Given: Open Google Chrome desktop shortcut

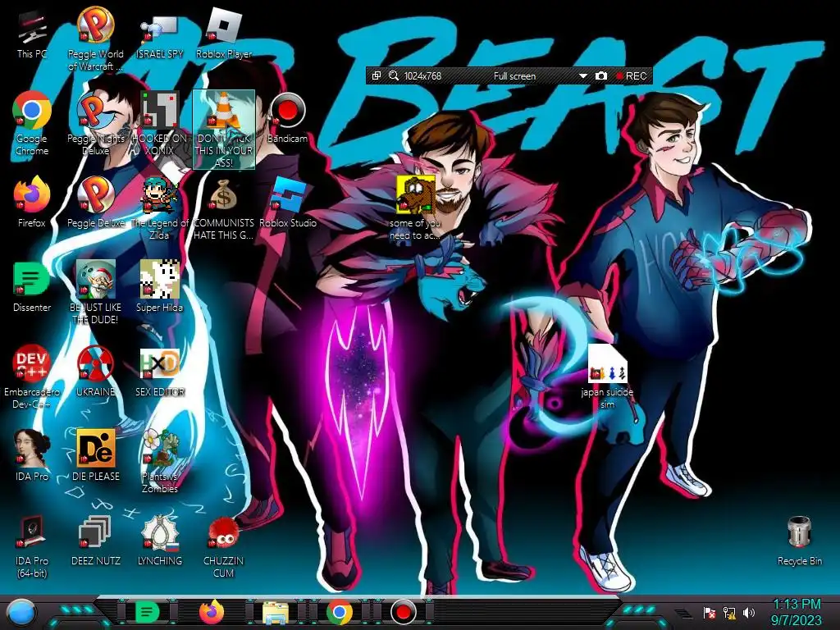Looking at the screenshot, I should pos(32,124).
